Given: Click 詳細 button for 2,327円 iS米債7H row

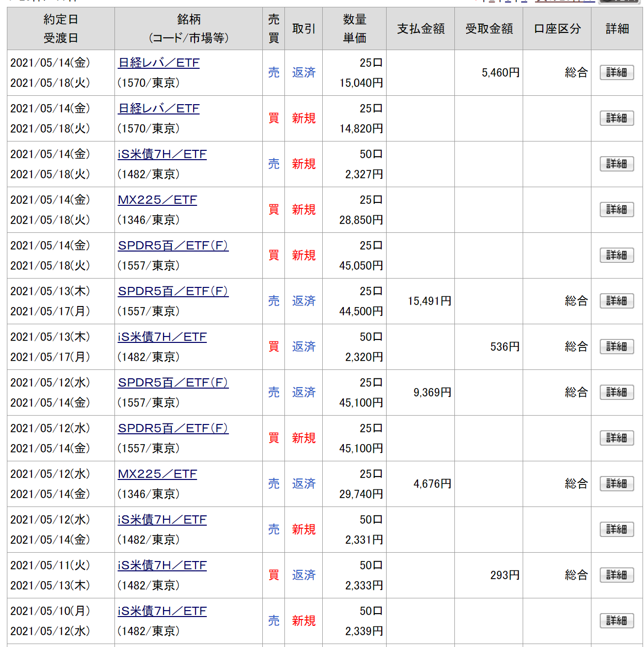Looking at the screenshot, I should pyautogui.click(x=616, y=164).
